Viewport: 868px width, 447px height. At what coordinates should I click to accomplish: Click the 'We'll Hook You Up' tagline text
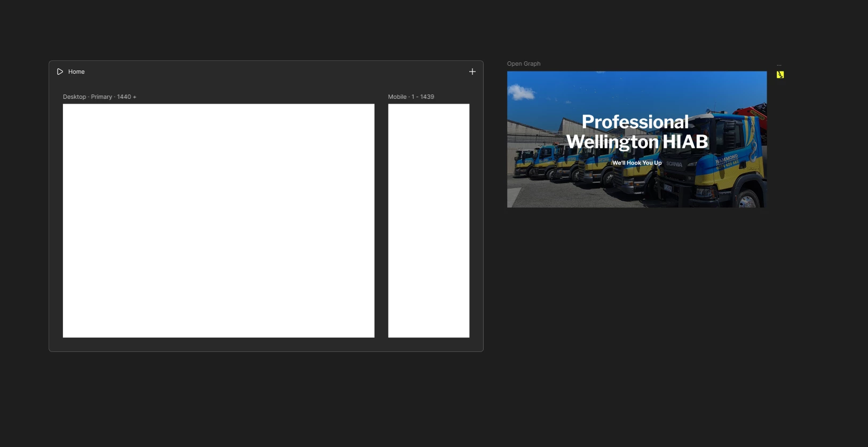[x=637, y=163]
